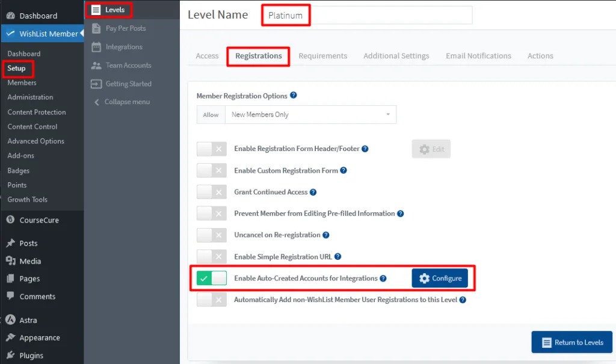
Task: Toggle Enable Registration Form Header/Footer
Action: (212, 149)
